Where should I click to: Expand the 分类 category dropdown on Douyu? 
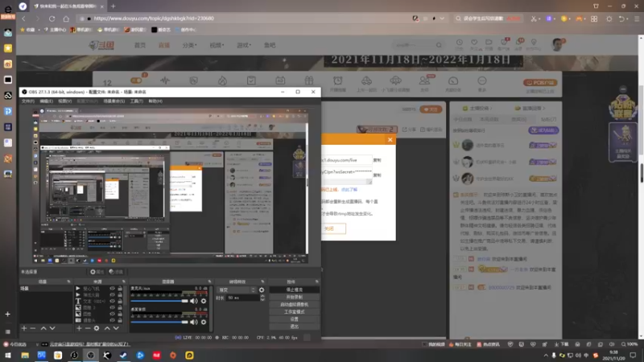click(x=189, y=45)
